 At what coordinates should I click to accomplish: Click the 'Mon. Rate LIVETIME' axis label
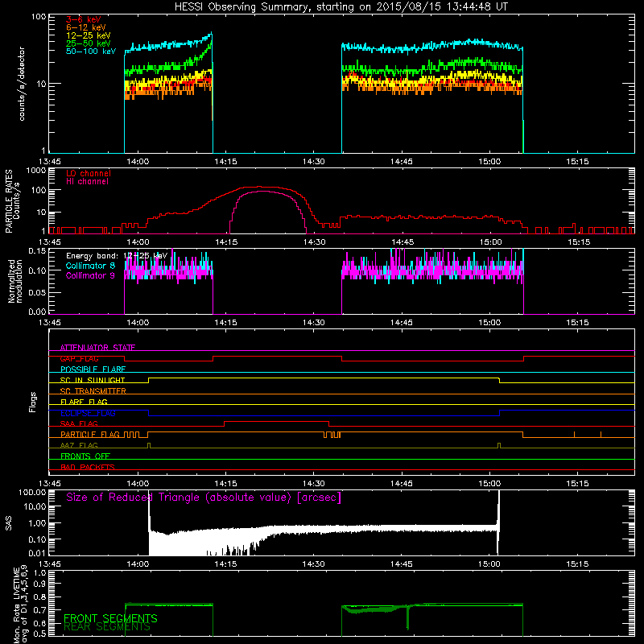[x=17, y=605]
